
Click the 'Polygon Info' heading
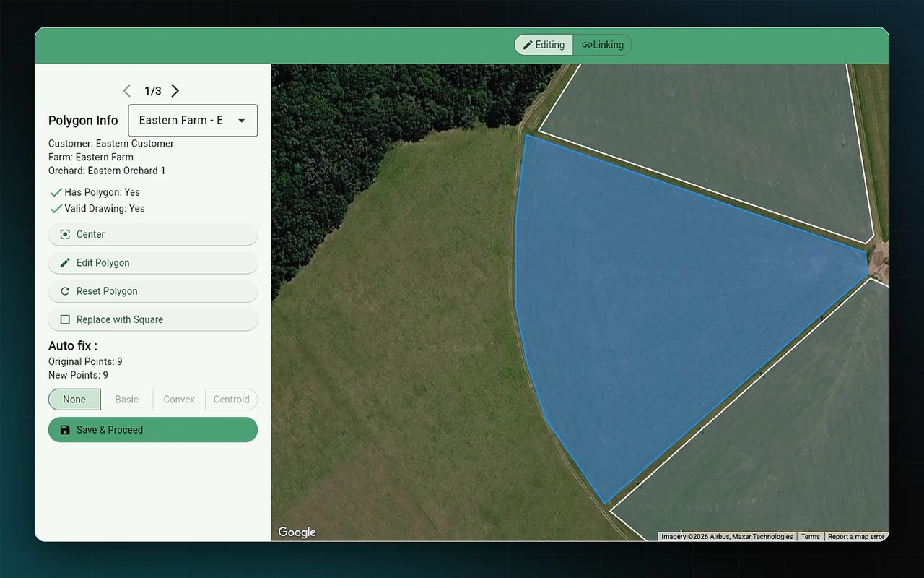83,121
